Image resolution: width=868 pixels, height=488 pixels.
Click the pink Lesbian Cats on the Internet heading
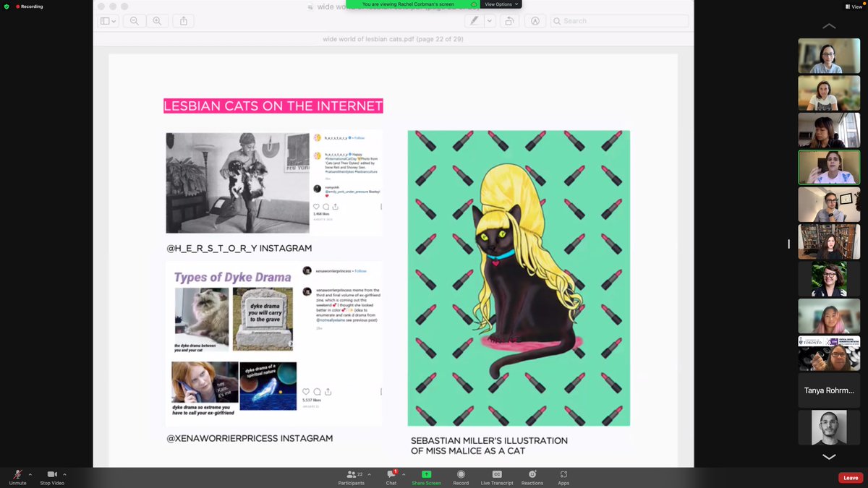coord(273,106)
